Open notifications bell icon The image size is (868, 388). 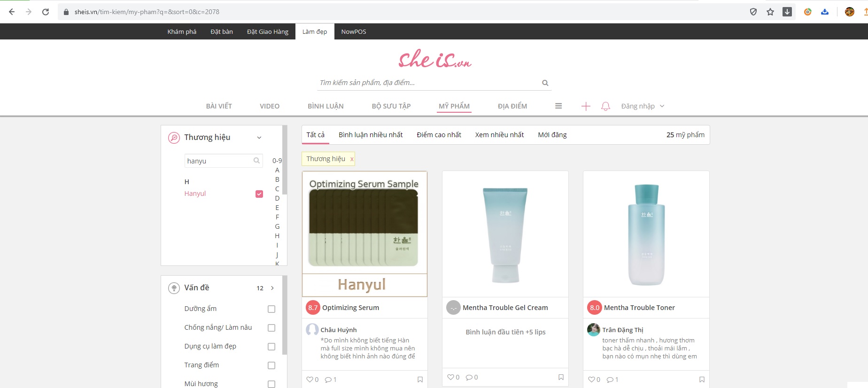click(606, 106)
